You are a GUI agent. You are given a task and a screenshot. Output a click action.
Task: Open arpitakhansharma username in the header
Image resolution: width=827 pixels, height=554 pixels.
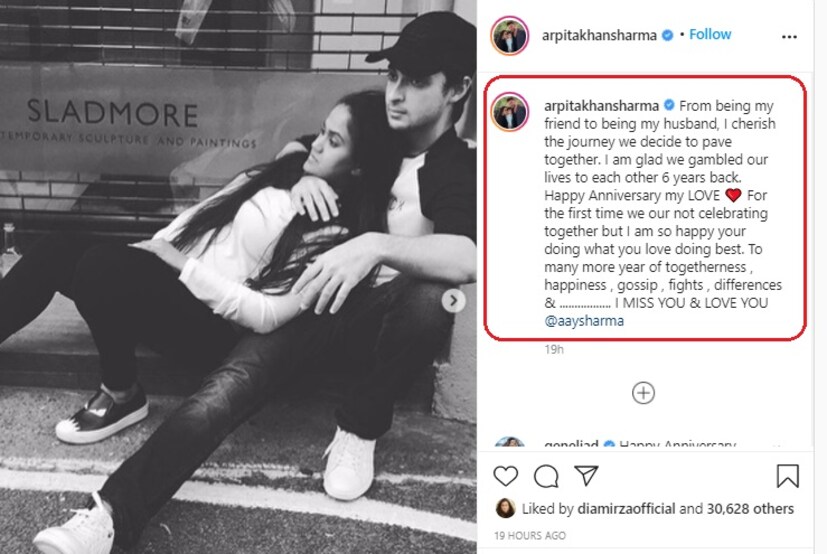(x=599, y=35)
